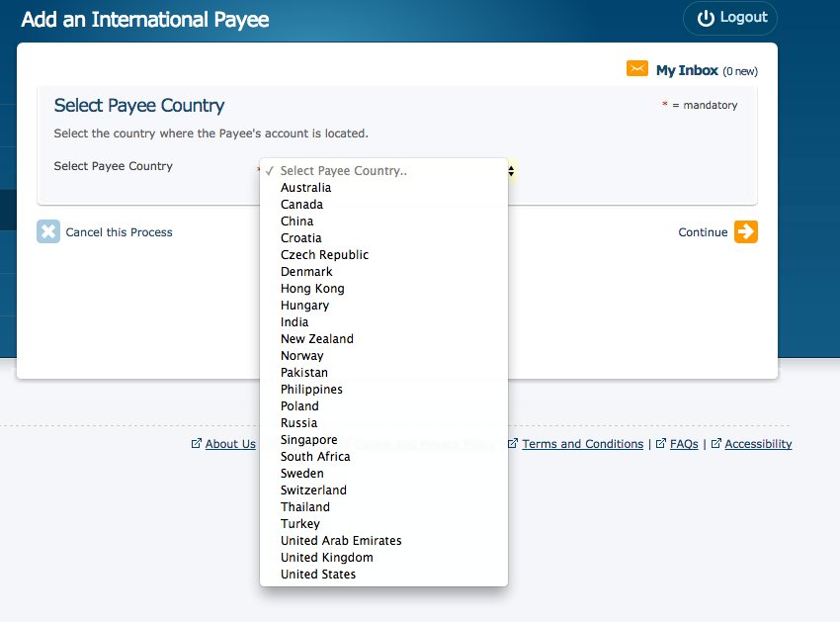This screenshot has height=622, width=840.
Task: Click external-link icon beside Accessibility
Action: pos(715,443)
